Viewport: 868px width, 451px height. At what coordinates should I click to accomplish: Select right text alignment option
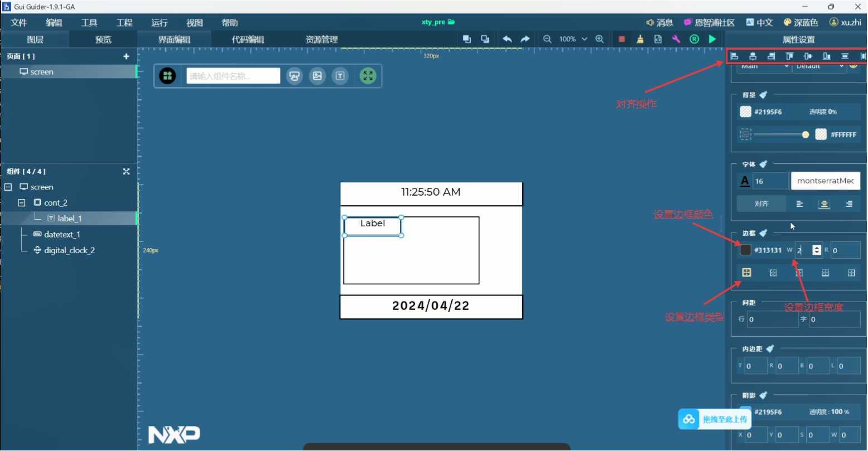pos(849,204)
